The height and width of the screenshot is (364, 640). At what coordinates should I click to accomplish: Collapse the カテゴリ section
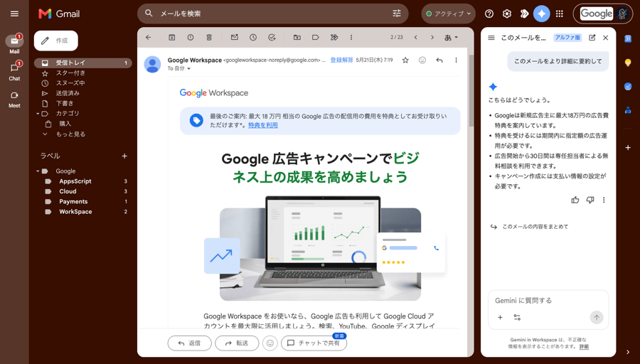(x=38, y=114)
